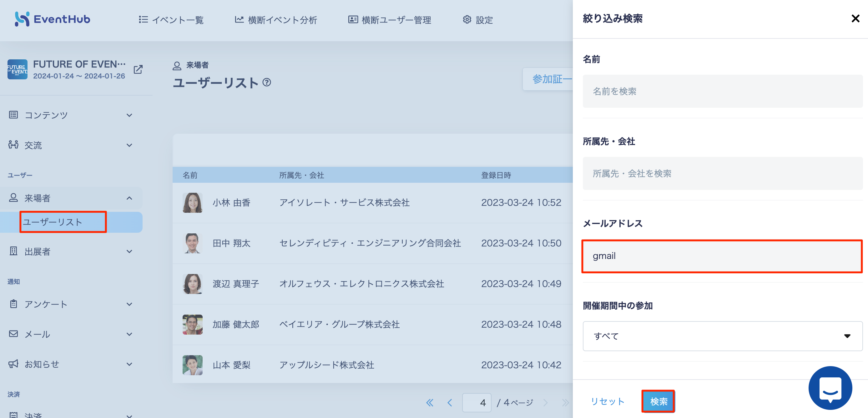868x418 pixels.
Task: Go to previous page arrow
Action: click(x=450, y=402)
